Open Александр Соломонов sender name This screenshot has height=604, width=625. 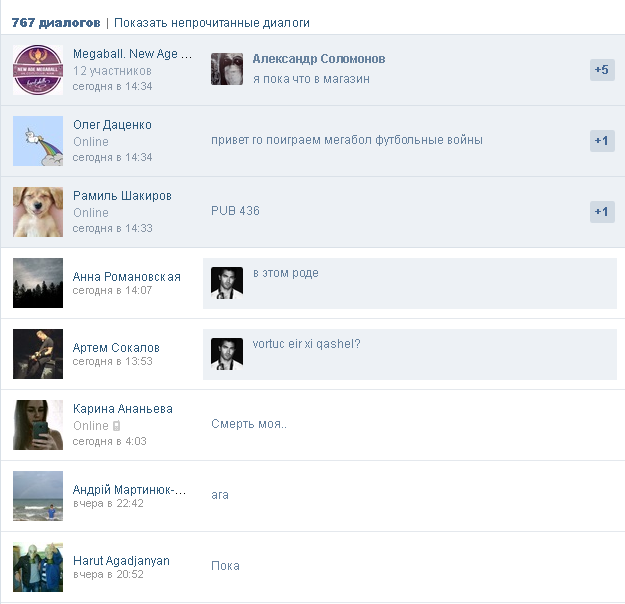click(x=319, y=59)
